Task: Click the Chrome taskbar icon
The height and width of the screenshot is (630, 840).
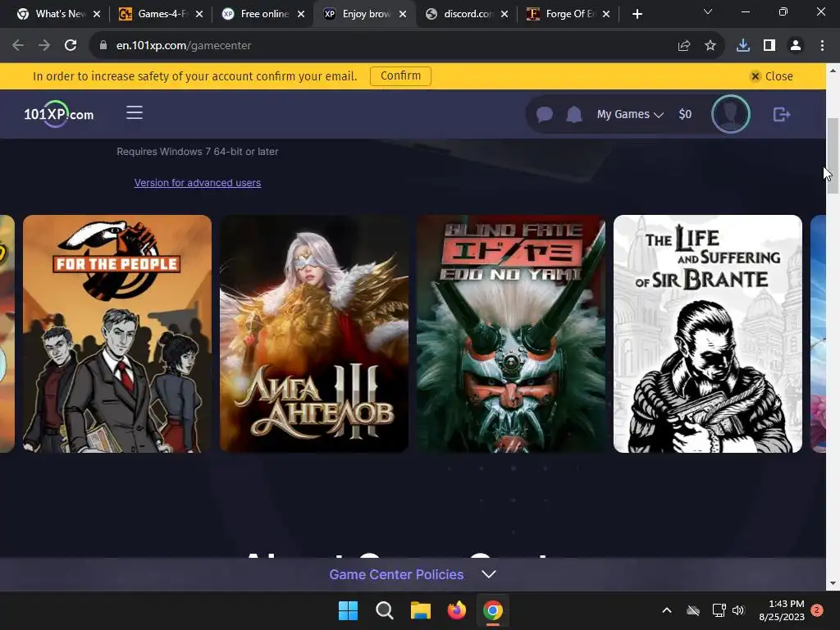Action: pyautogui.click(x=493, y=610)
